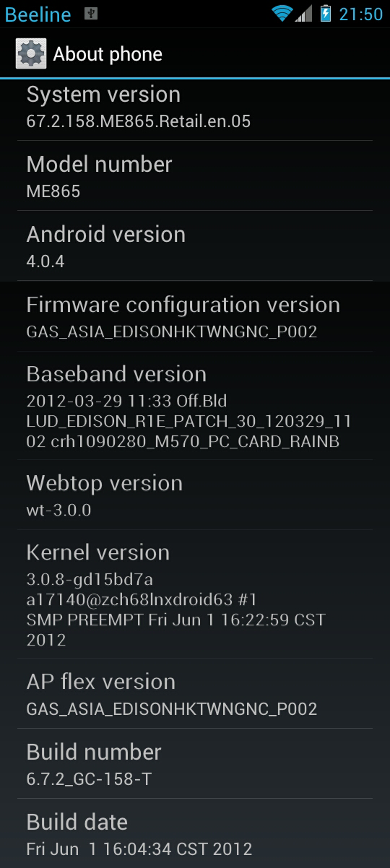Screen dimensions: 390x868
Task: Select the AP flex version item
Action: coord(195,693)
